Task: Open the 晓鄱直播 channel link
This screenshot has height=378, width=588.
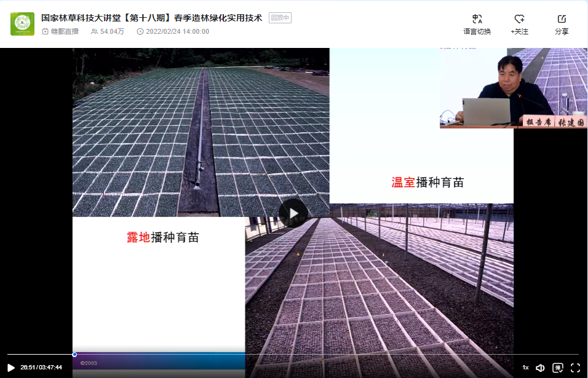Action: (x=65, y=31)
